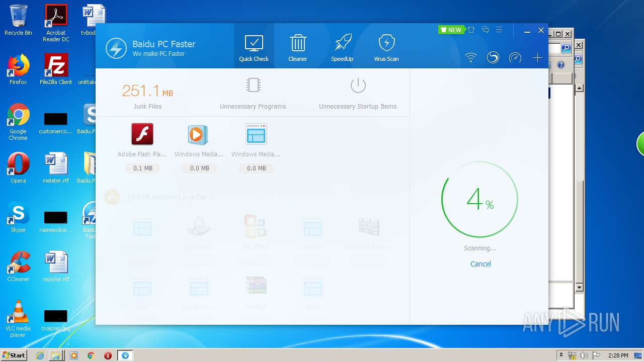The image size is (644, 362).
Task: Click the WiFi hotspot icon
Action: pyautogui.click(x=471, y=58)
